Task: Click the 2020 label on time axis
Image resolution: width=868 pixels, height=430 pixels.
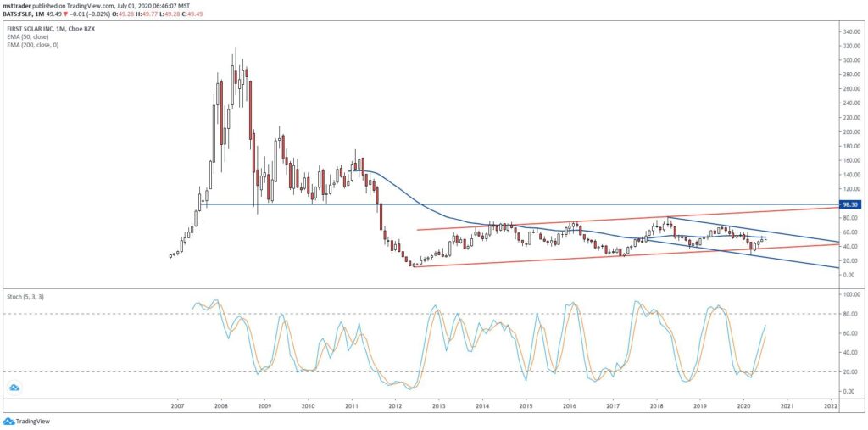Action: click(743, 405)
